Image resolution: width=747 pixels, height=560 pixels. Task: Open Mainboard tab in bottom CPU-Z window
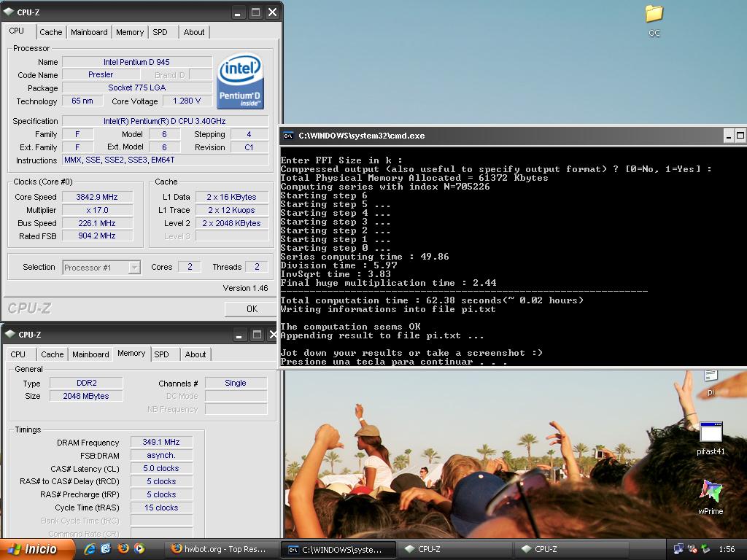click(90, 354)
